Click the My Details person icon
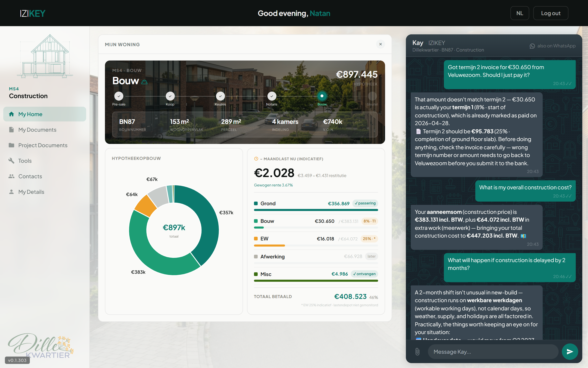 [x=11, y=192]
